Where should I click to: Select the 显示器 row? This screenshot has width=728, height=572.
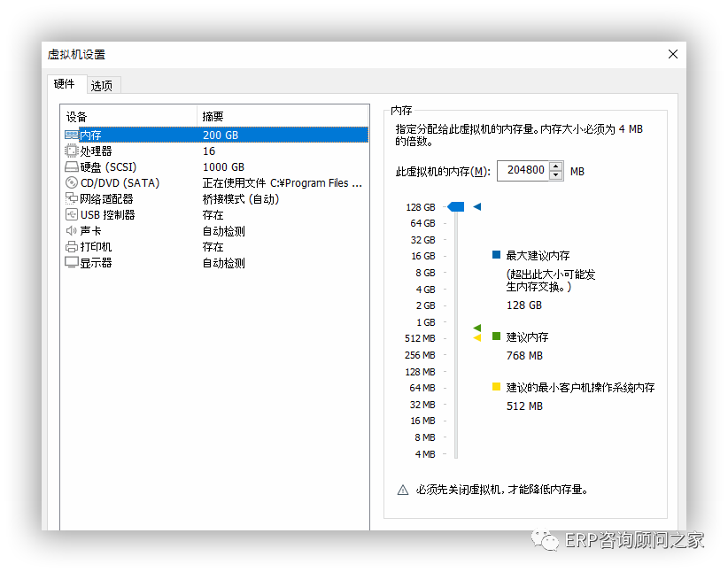click(216, 263)
